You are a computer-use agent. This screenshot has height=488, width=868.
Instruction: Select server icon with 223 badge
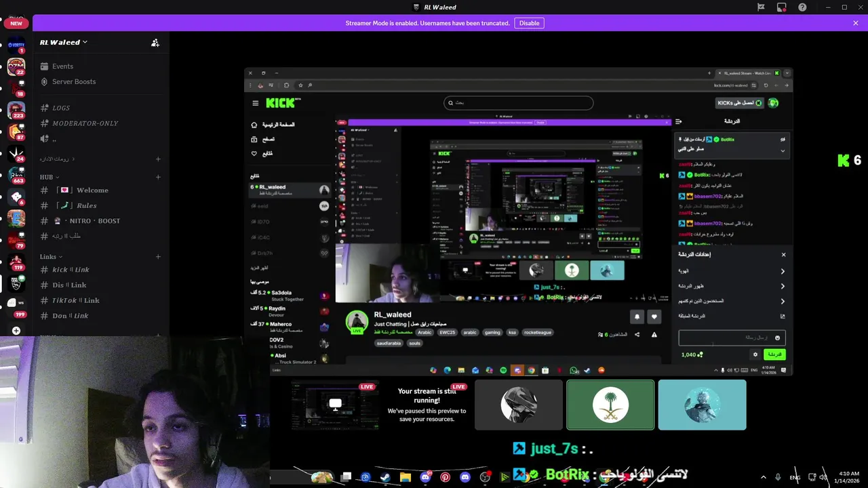click(x=16, y=110)
